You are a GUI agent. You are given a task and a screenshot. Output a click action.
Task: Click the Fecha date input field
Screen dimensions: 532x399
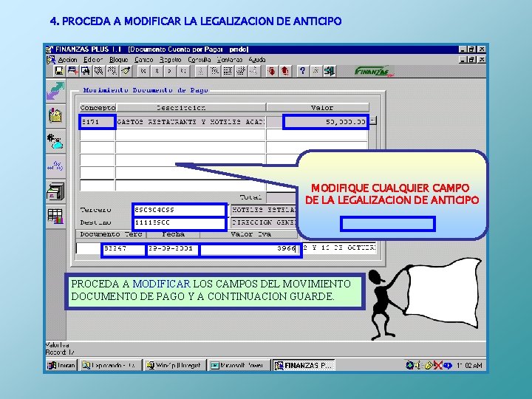tap(173, 249)
